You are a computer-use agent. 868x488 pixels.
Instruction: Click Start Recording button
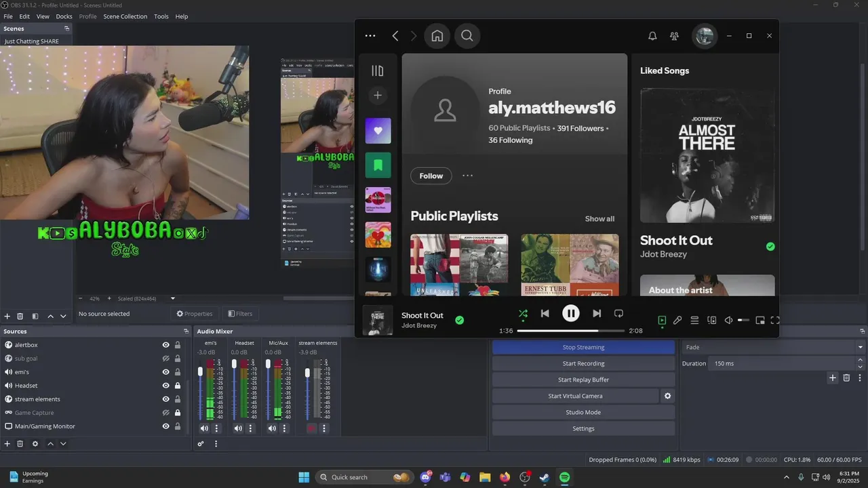pos(583,363)
